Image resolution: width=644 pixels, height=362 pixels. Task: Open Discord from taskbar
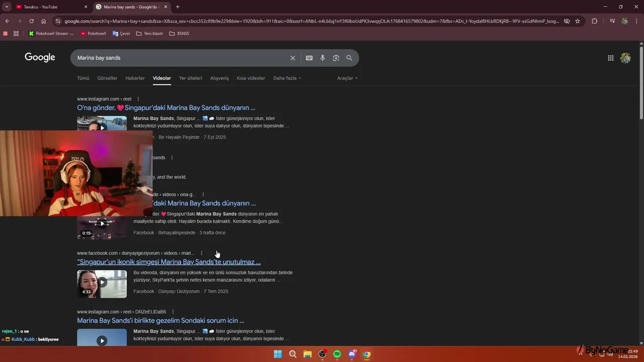click(352, 354)
